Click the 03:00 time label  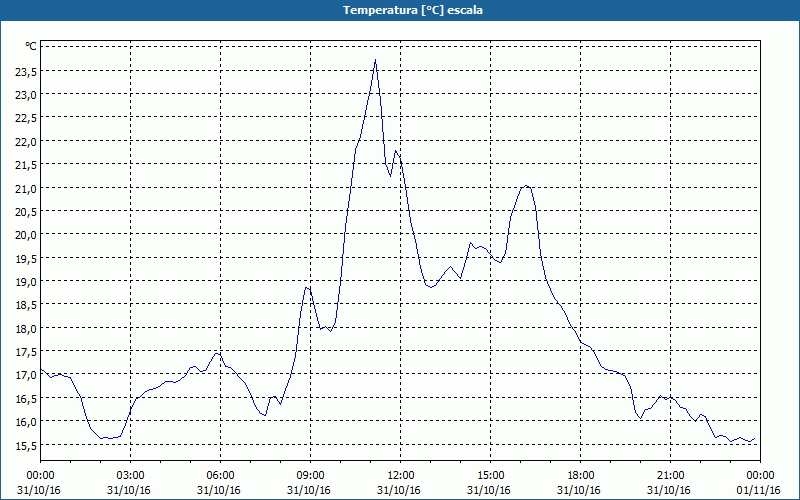point(130,476)
